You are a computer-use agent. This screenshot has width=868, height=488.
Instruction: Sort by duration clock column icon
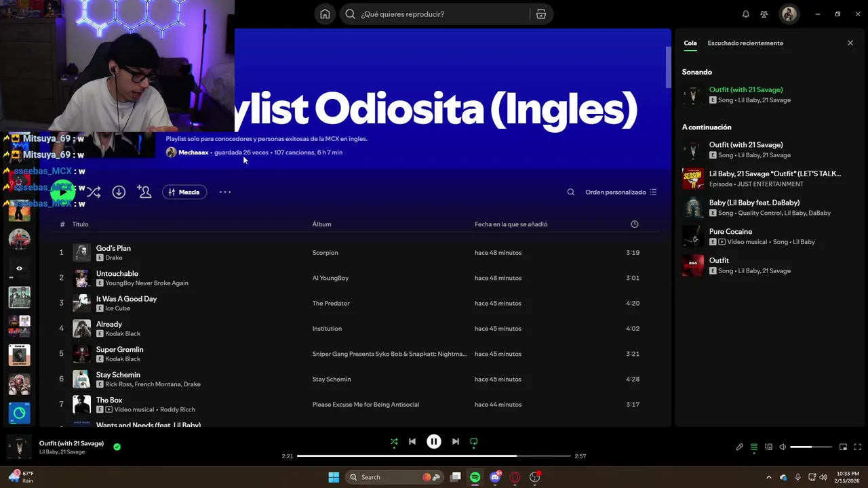click(x=635, y=224)
